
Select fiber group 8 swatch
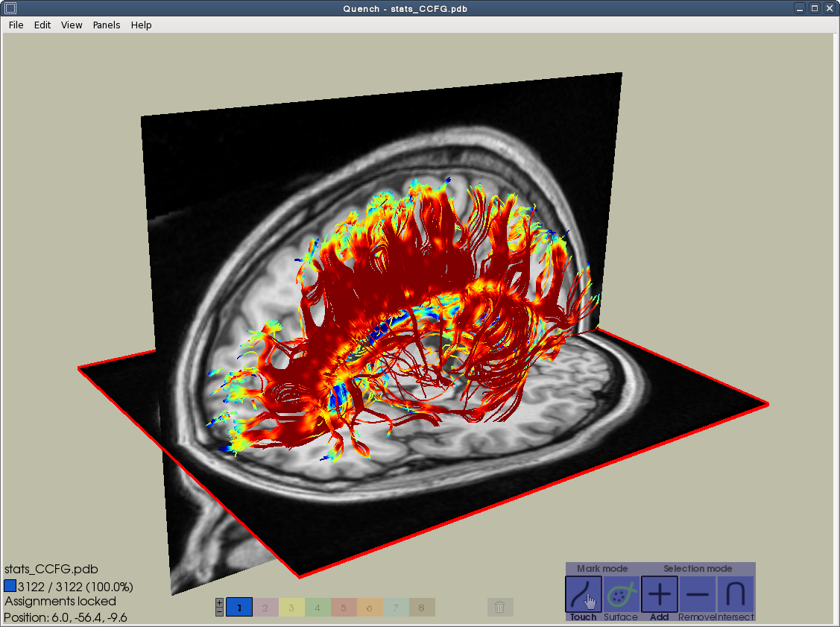[422, 608]
